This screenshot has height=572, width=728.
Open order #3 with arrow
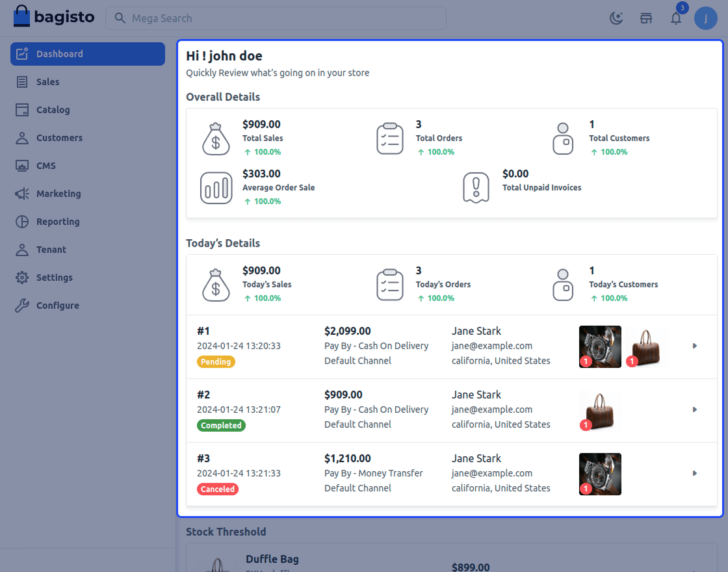pos(695,473)
